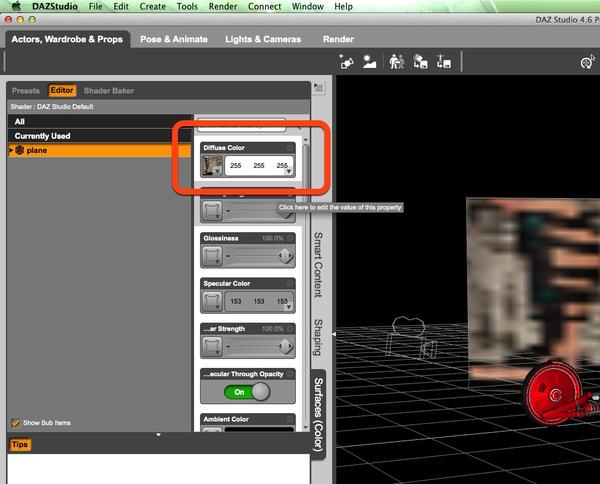Open the DAZStudio application menu
This screenshot has width=600, height=484.
pyautogui.click(x=55, y=7)
